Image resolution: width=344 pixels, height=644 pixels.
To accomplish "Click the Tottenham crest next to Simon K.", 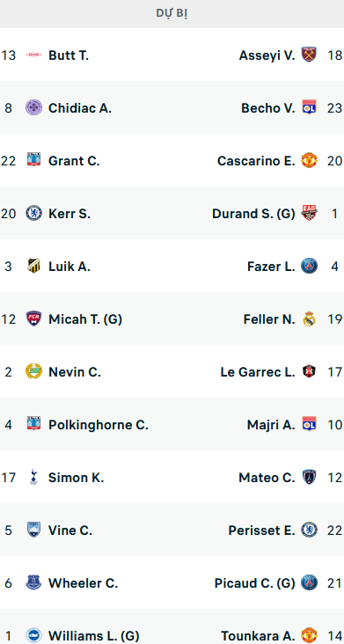I will point(33,477).
